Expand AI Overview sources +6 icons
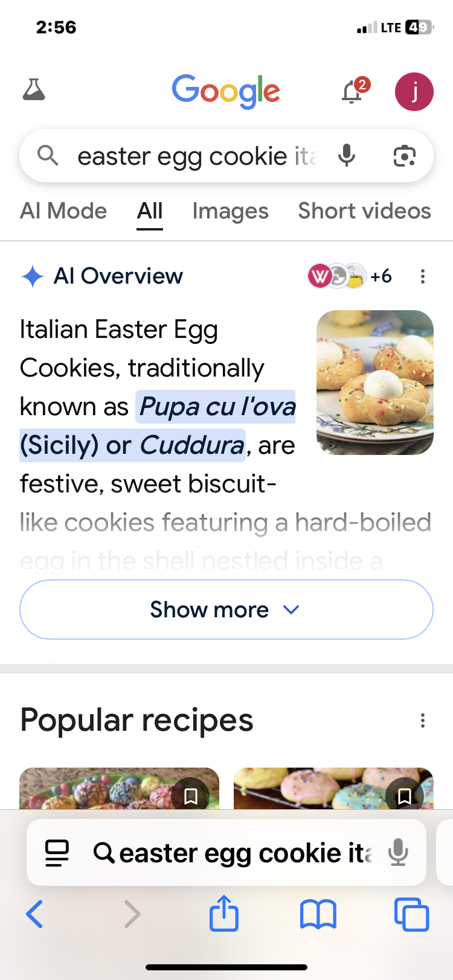The image size is (453, 980). (350, 276)
